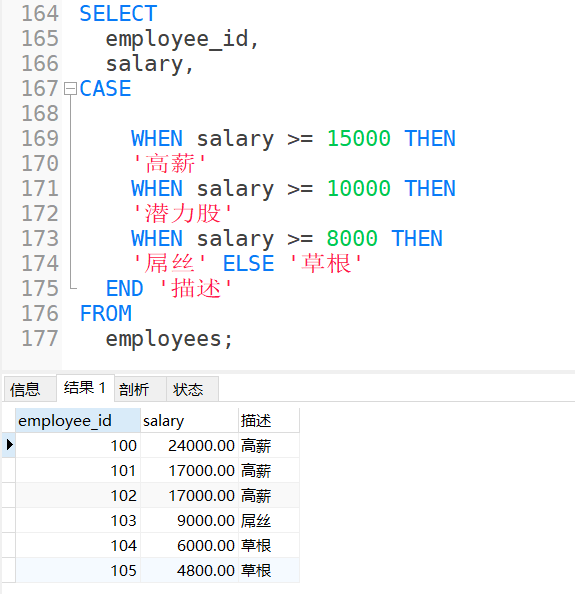Image resolution: width=575 pixels, height=594 pixels.
Task: Open the 信息 tab
Action: point(30,389)
